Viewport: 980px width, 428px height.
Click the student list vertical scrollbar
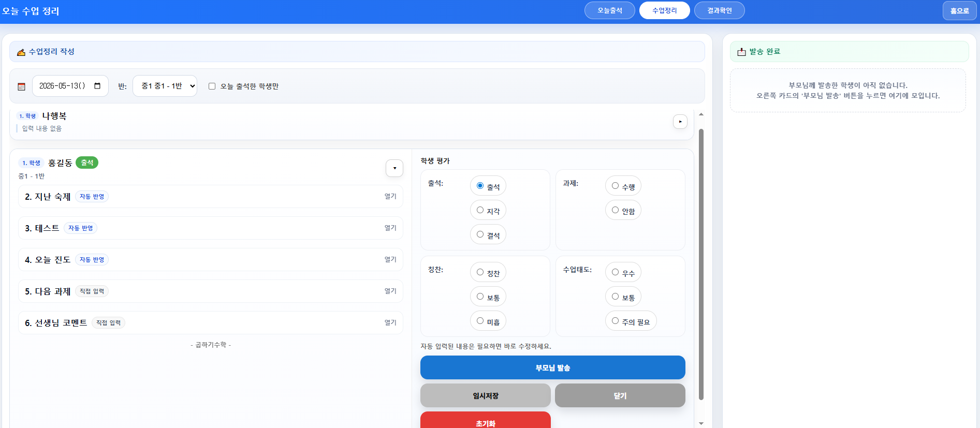click(x=701, y=264)
